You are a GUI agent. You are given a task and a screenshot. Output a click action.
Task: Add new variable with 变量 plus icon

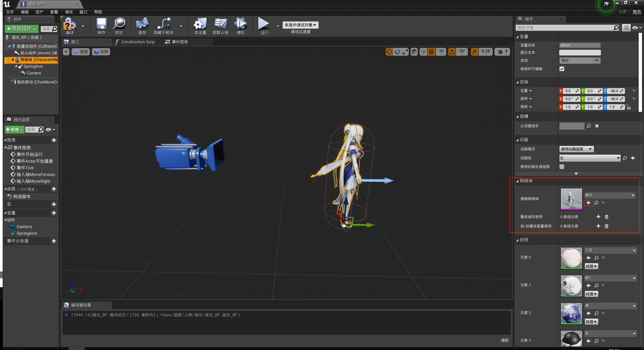click(x=54, y=213)
